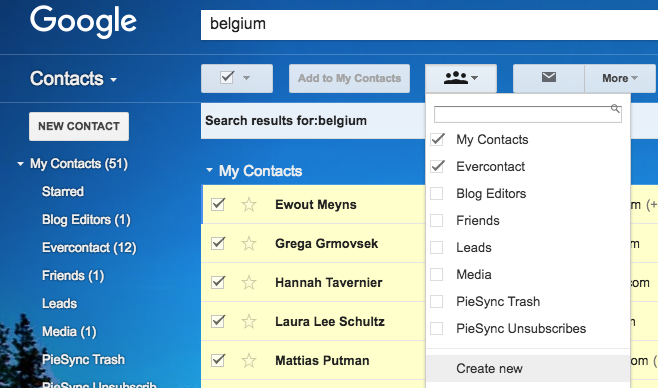Image resolution: width=658 pixels, height=388 pixels.
Task: Click the search box containing belgium
Action: tap(429, 25)
